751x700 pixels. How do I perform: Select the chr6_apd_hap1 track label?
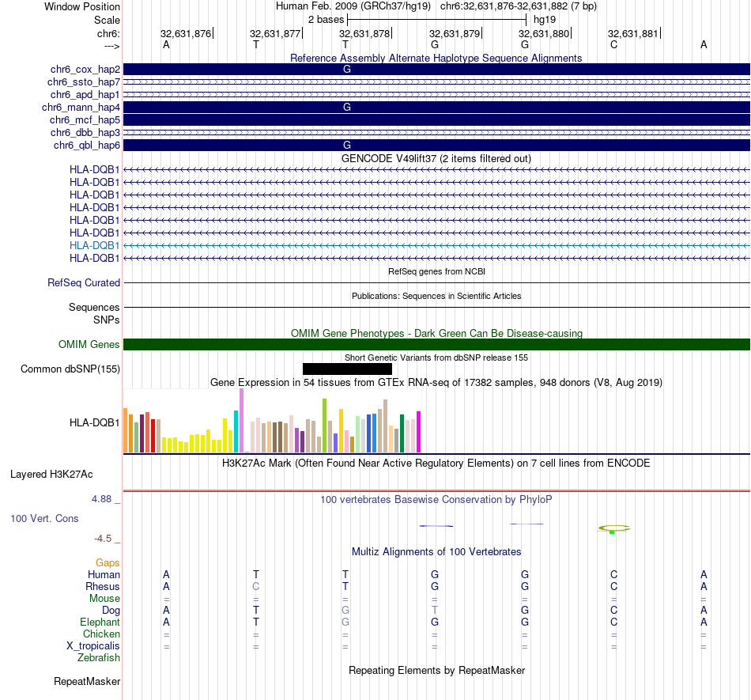(85, 94)
